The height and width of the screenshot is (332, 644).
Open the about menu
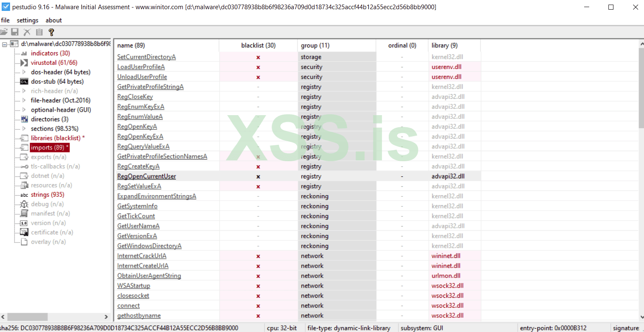[54, 20]
